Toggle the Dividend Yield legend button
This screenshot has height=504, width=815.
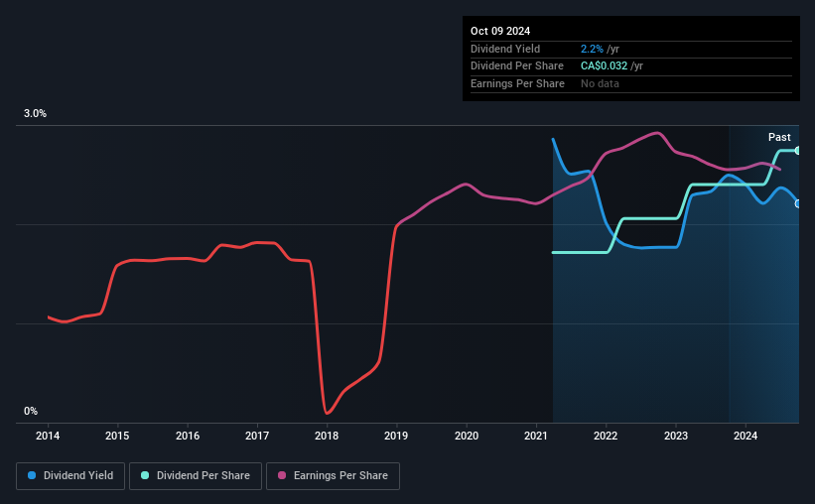[x=70, y=476]
